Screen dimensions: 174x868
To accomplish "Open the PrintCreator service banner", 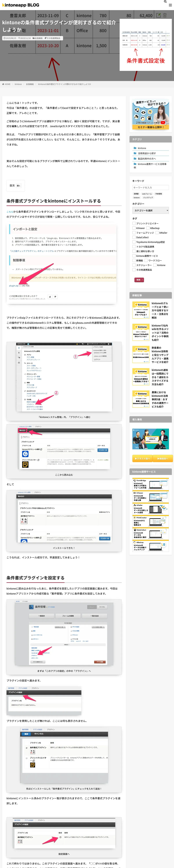I will point(150,521).
